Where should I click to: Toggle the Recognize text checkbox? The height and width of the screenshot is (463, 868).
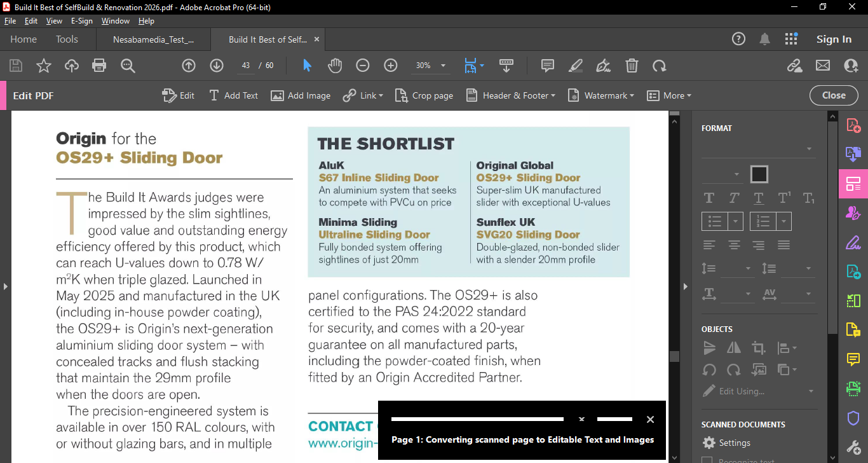707,460
